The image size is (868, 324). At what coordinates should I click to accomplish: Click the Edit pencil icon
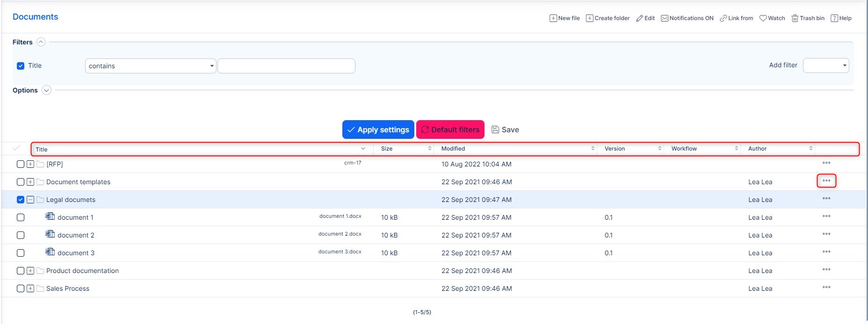click(639, 18)
